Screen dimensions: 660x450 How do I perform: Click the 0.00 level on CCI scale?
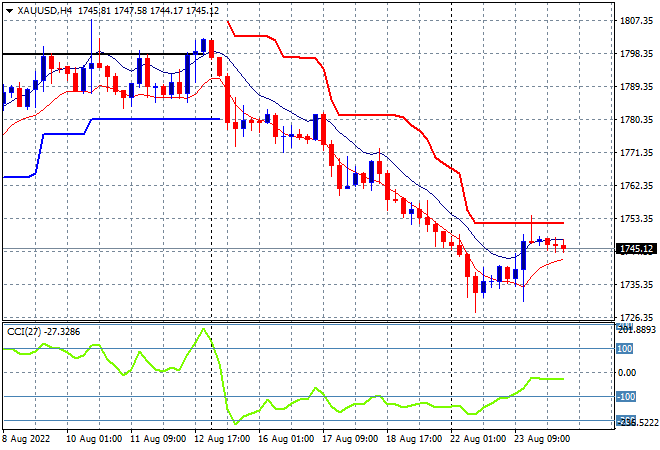[x=628, y=373]
